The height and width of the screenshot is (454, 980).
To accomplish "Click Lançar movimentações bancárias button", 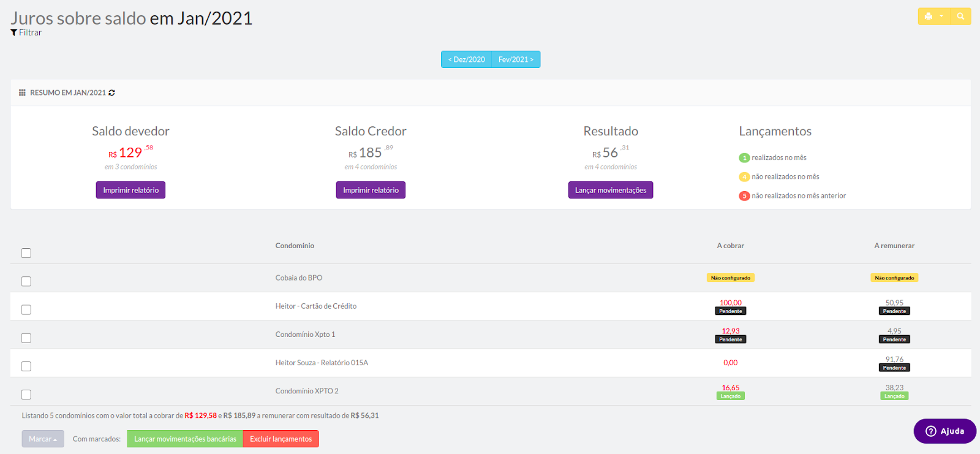I will (x=185, y=439).
